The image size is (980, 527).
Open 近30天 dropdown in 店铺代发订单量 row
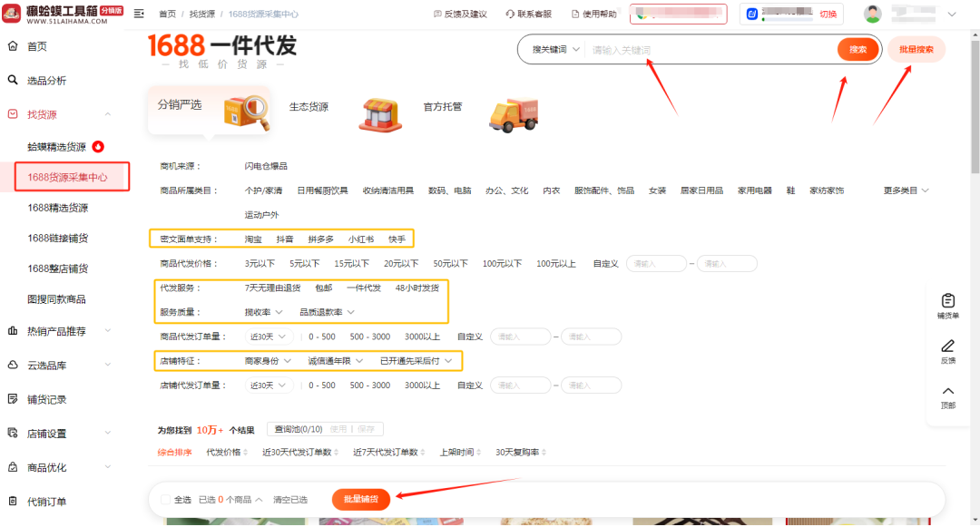pos(268,385)
